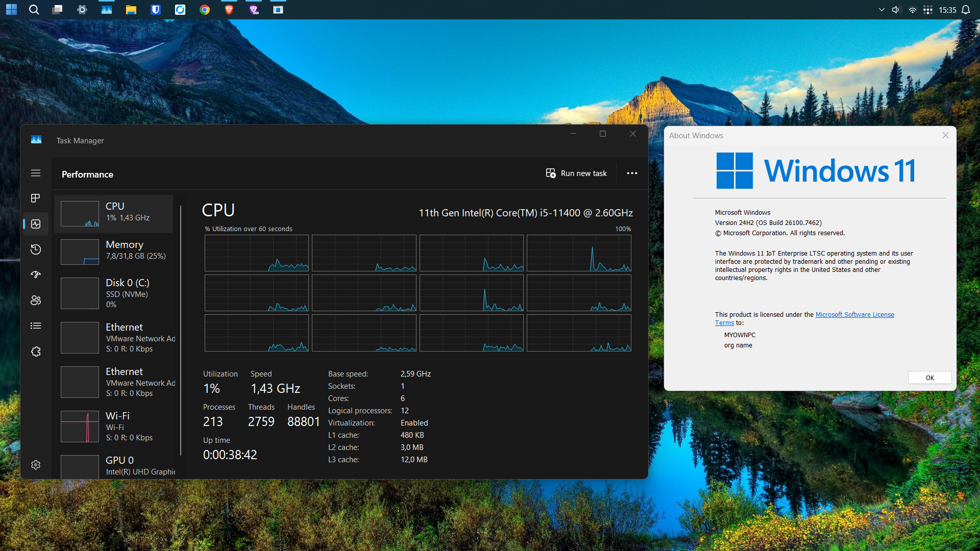Open Microsoft Software License Terms link

854,315
